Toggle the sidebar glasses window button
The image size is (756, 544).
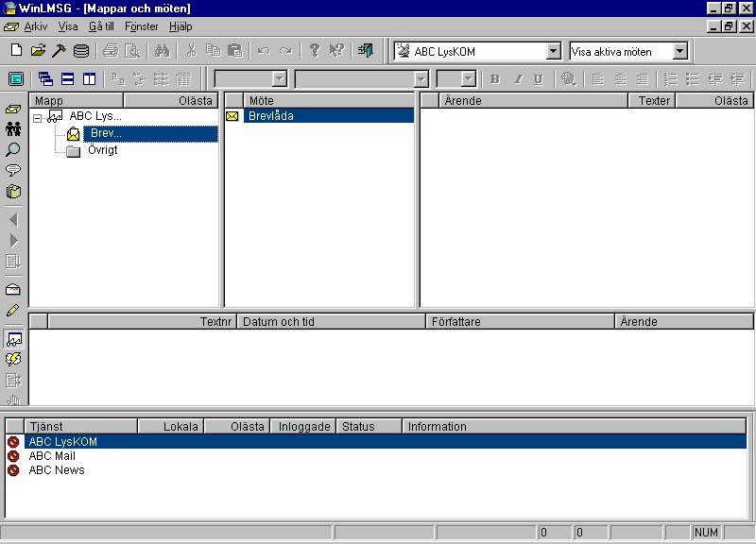(13, 339)
